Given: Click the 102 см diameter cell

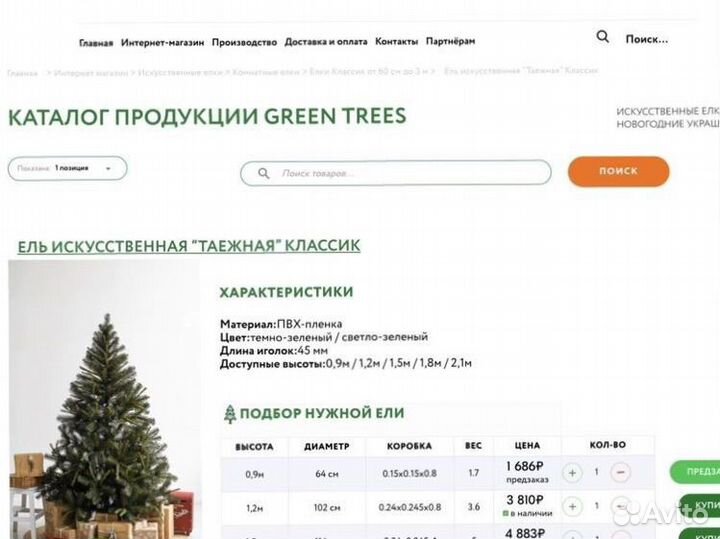Looking at the screenshot, I should (327, 507).
